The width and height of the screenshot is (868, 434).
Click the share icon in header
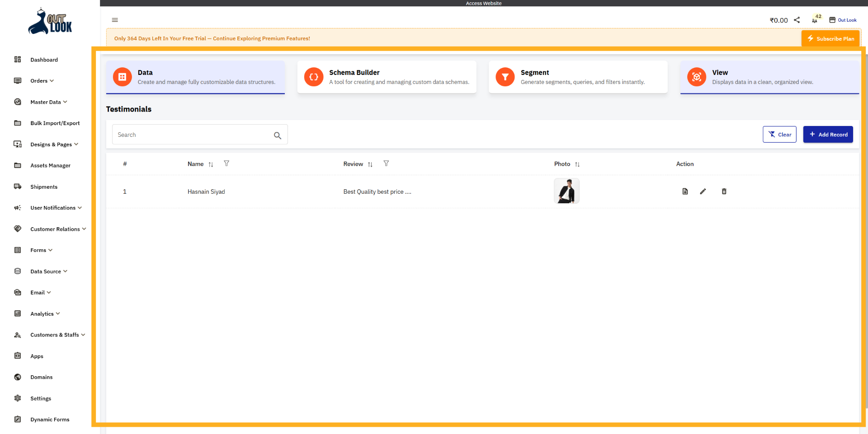pyautogui.click(x=797, y=20)
